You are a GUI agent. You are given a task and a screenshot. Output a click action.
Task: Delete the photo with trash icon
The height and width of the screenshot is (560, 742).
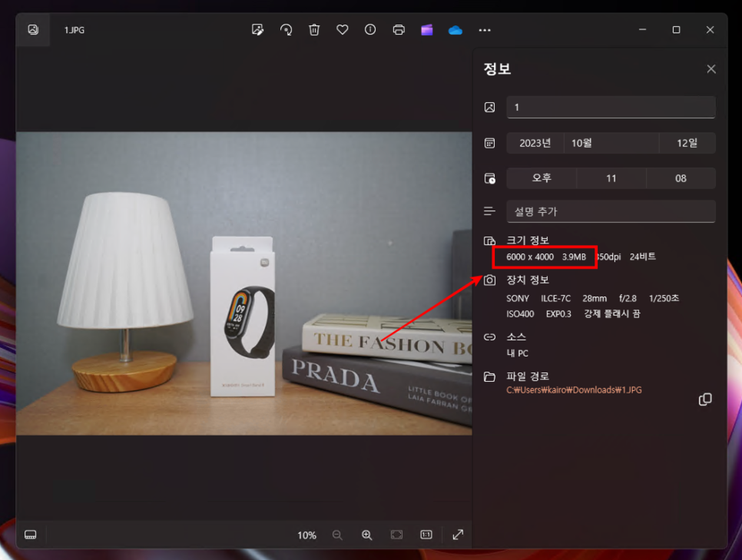click(314, 30)
